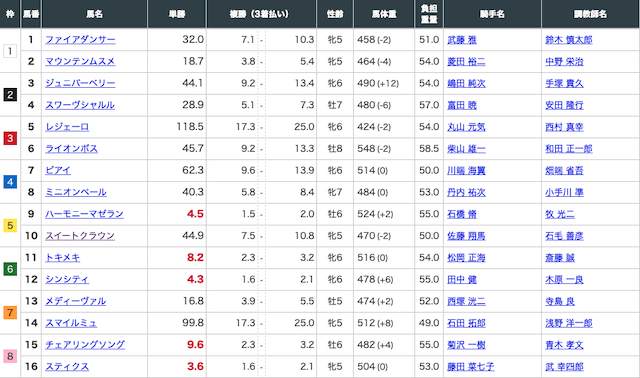
Task: Open horse link スワーヴシャルル
Action: coord(80,105)
